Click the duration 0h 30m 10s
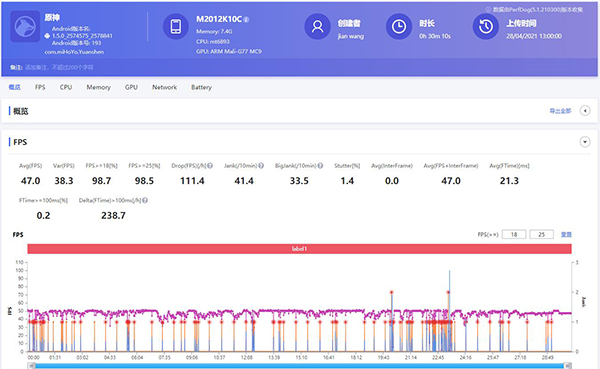The height and width of the screenshot is (369, 600). [435, 36]
